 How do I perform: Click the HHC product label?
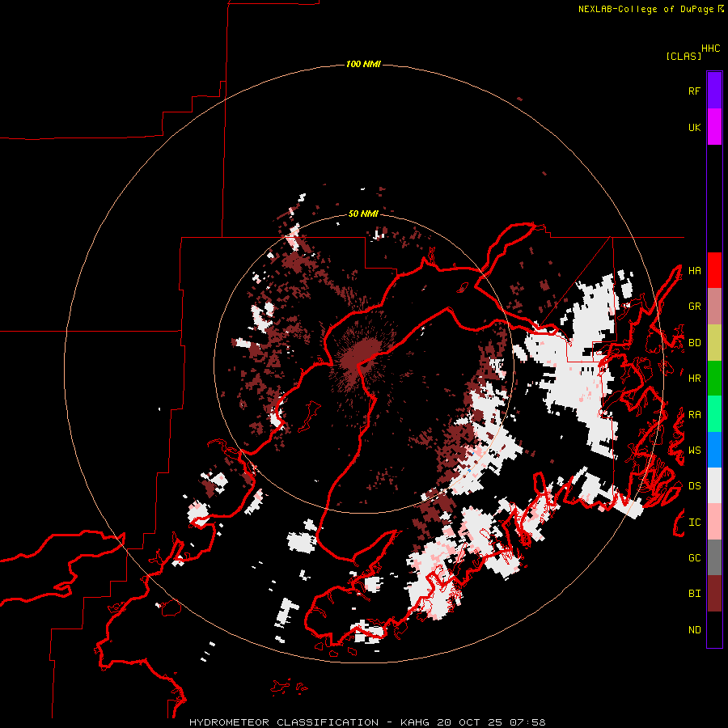click(710, 49)
